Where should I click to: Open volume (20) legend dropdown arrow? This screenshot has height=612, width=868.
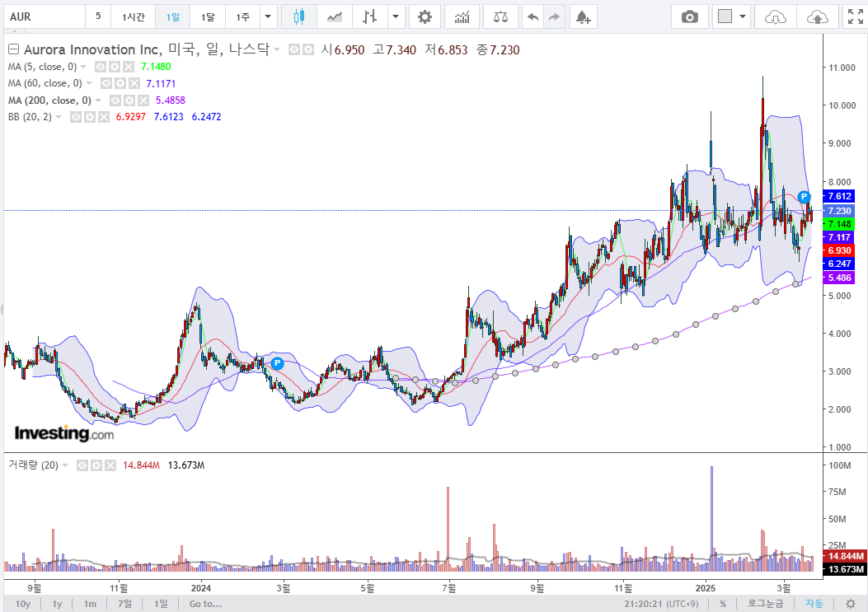coord(65,465)
